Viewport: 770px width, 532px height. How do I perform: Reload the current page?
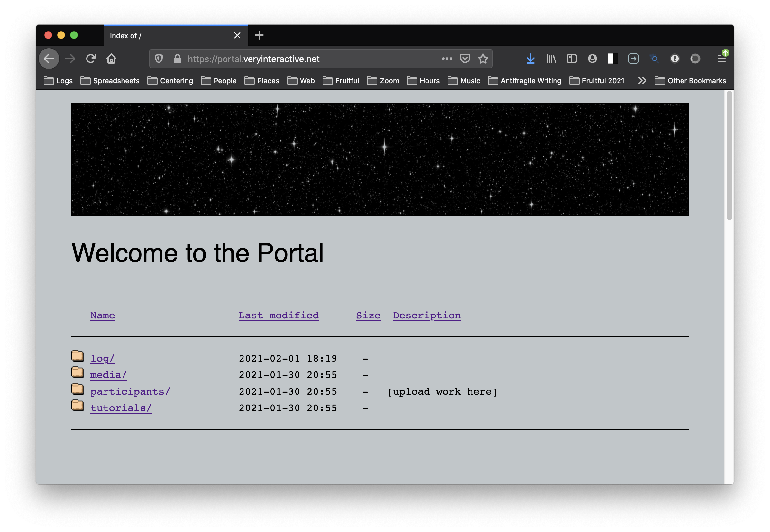(x=91, y=59)
